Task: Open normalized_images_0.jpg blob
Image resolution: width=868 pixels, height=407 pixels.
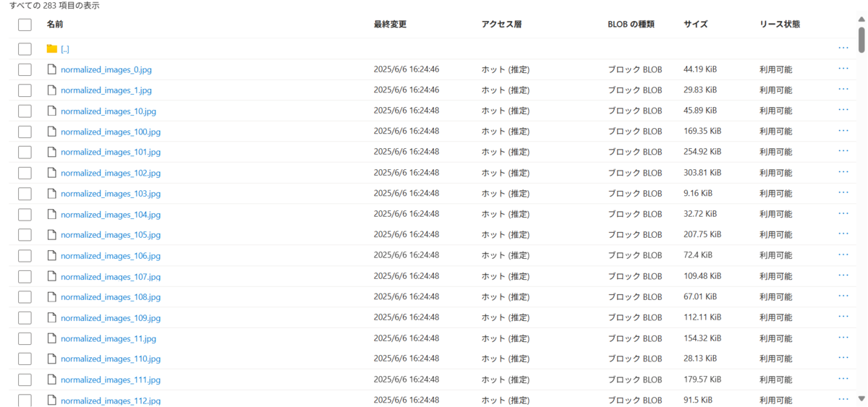Action: point(106,70)
